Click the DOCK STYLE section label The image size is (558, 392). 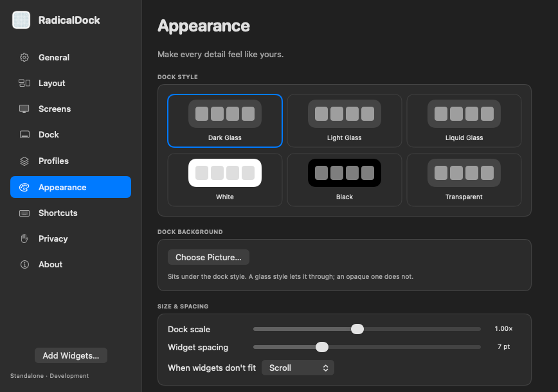pyautogui.click(x=177, y=77)
